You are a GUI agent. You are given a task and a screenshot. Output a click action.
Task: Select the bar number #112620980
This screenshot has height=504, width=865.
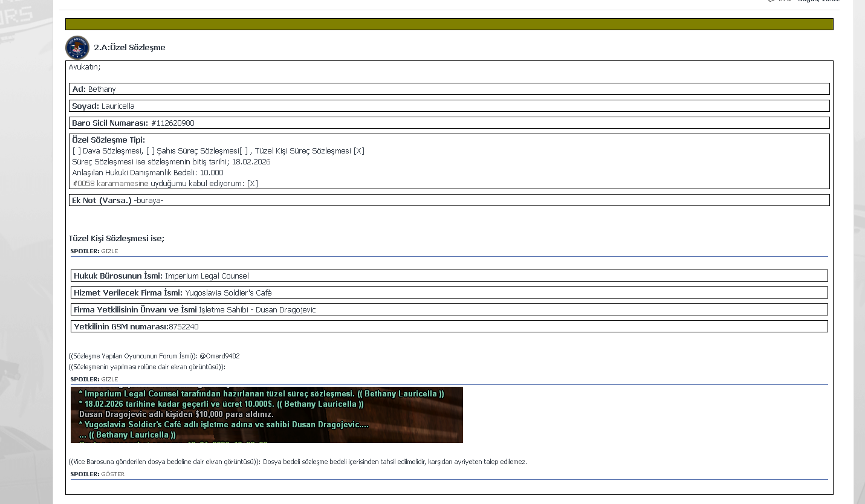[x=173, y=123]
